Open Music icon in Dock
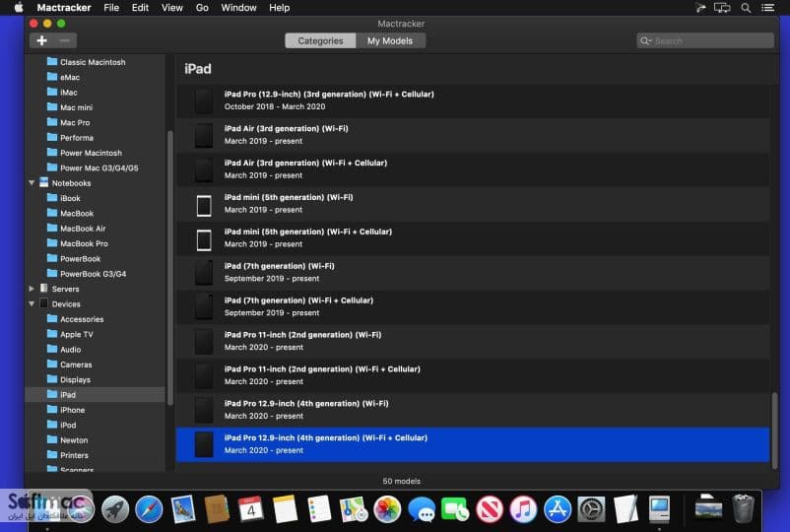The width and height of the screenshot is (790, 532). 523,508
